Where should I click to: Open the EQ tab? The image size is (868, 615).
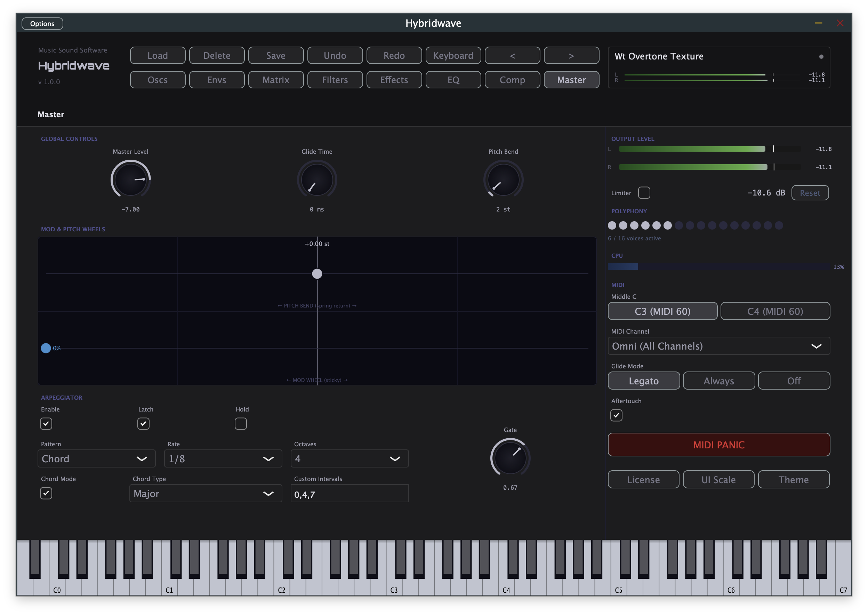coord(453,80)
